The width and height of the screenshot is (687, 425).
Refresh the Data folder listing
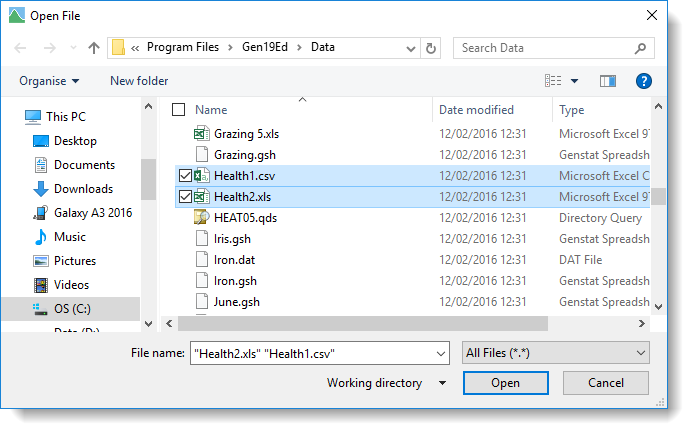pyautogui.click(x=431, y=48)
